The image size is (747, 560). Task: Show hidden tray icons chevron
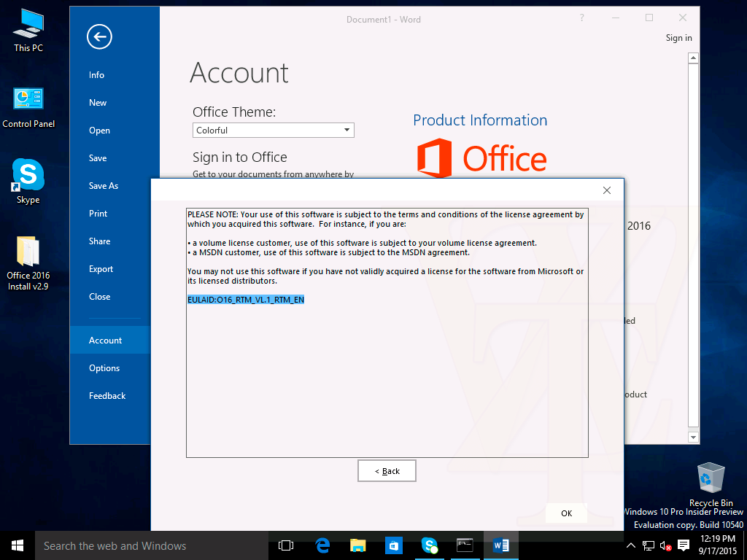click(630, 545)
